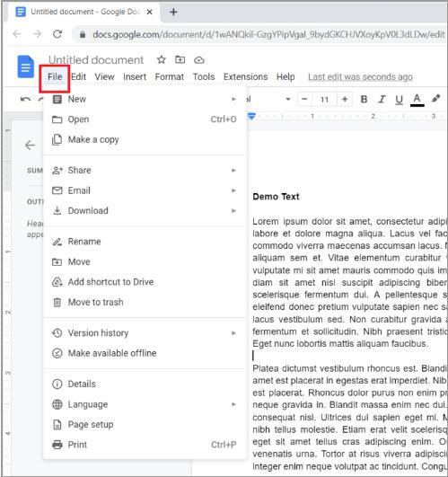Open the Insert menu
This screenshot has height=477, width=448.
[135, 76]
